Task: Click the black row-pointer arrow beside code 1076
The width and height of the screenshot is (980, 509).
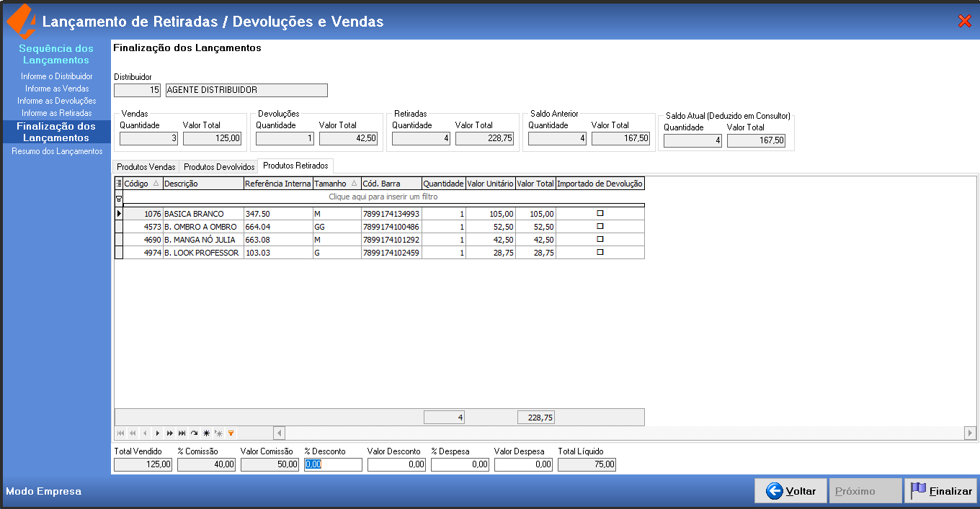Action: pyautogui.click(x=119, y=214)
